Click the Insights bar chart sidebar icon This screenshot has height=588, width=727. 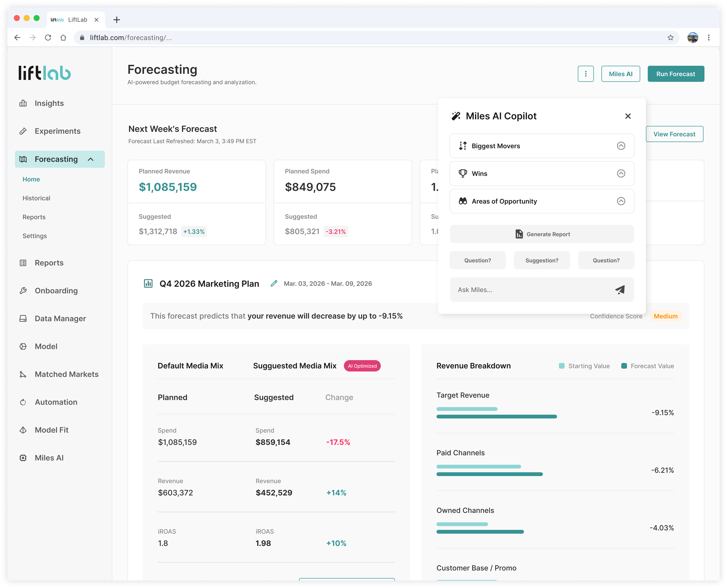(23, 103)
